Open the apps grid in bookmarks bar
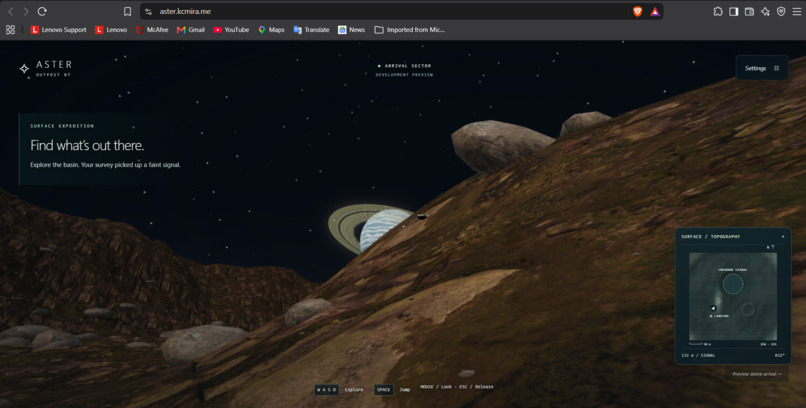 click(10, 30)
